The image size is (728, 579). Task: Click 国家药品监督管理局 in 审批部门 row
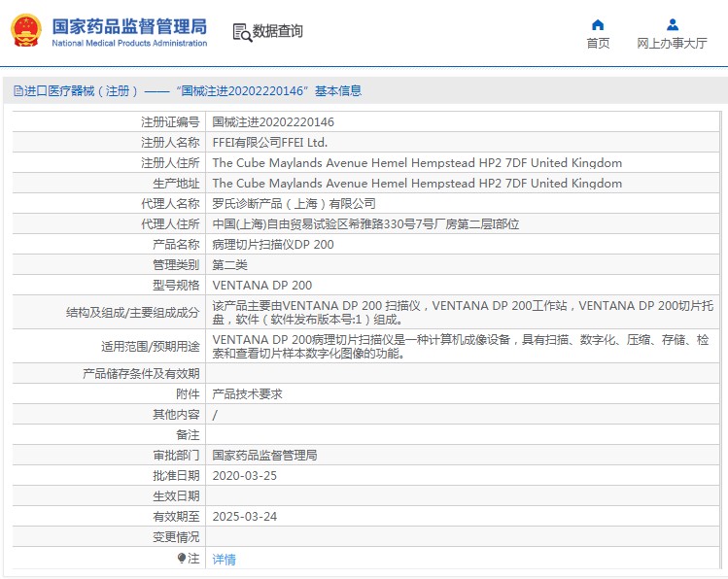click(x=264, y=456)
